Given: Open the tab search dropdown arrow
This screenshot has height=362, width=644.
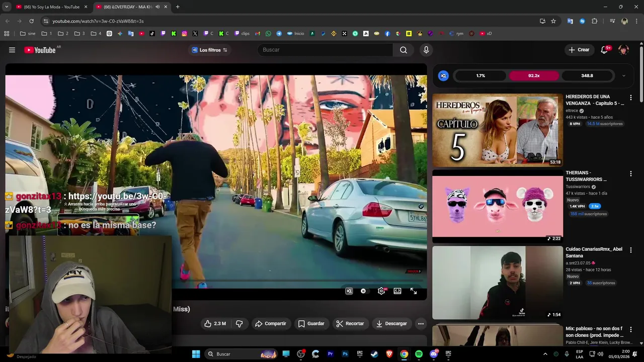Looking at the screenshot, I should point(7,7).
